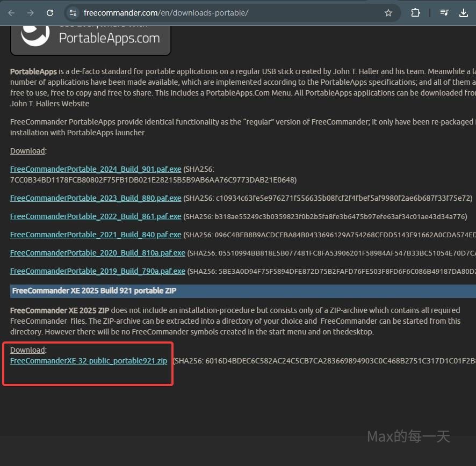476x466 pixels.
Task: Download FreeCommanderPortable_2020_Build_810a.paf.exe
Action: pyautogui.click(x=98, y=253)
